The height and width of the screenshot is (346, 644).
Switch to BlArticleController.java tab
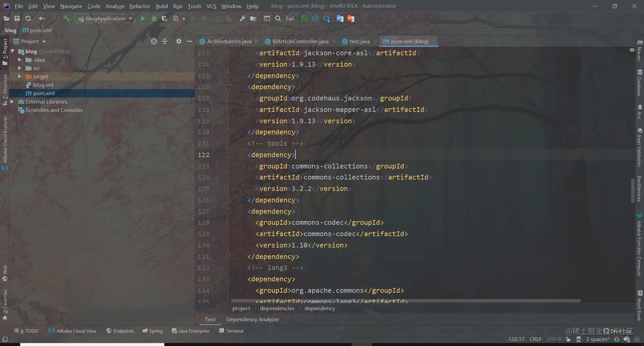(x=300, y=41)
